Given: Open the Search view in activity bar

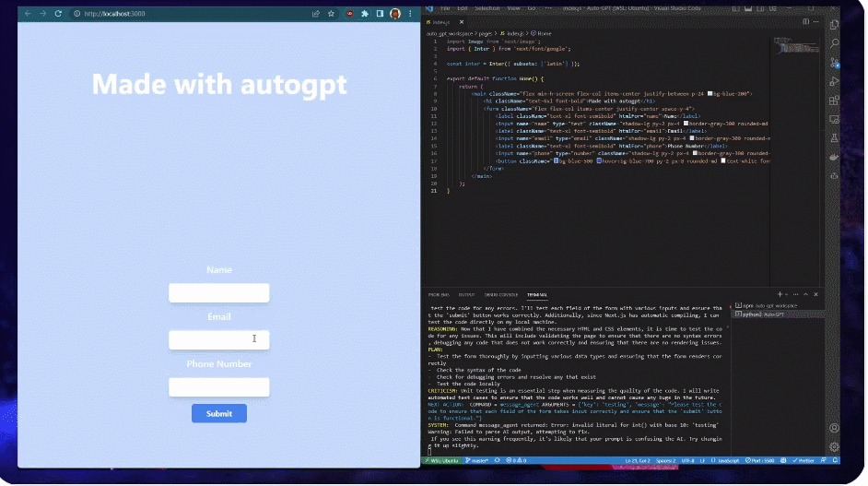Looking at the screenshot, I should click(x=834, y=43).
